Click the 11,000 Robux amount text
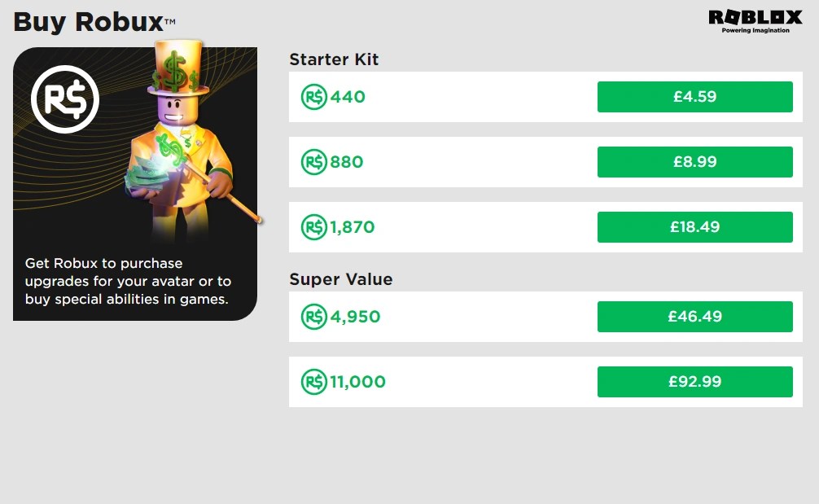The image size is (819, 504). pos(357,382)
